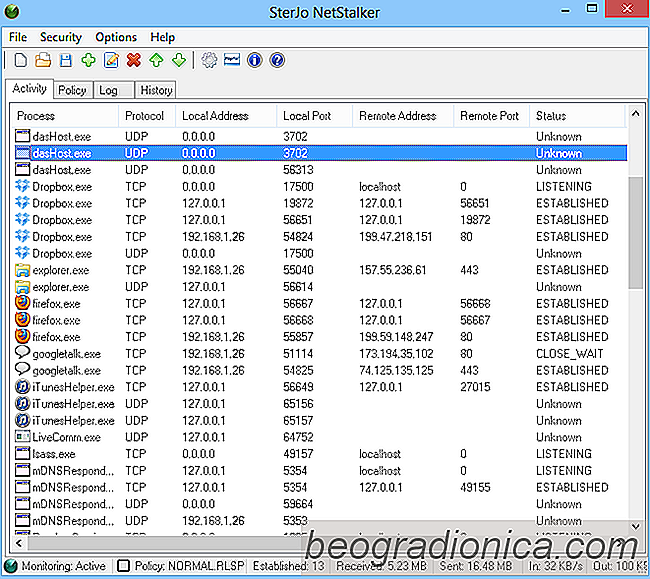
Task: Select remote address 199.59.148.247
Action: point(396,337)
